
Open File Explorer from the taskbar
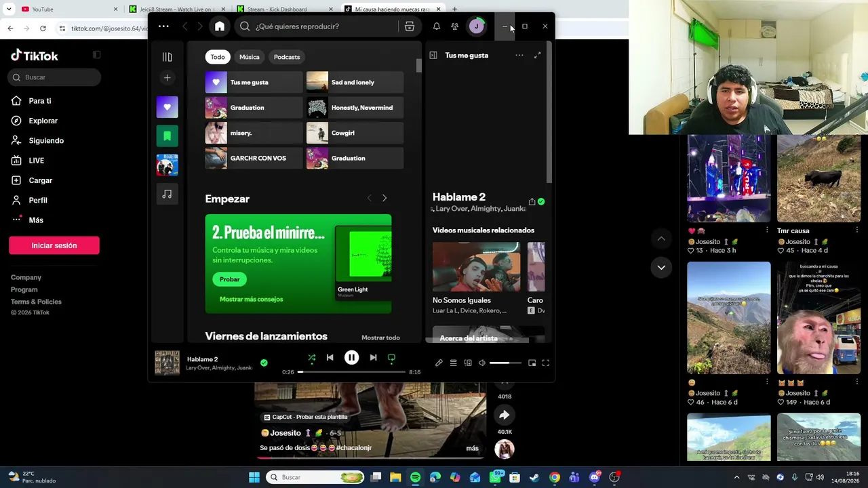pyautogui.click(x=395, y=477)
